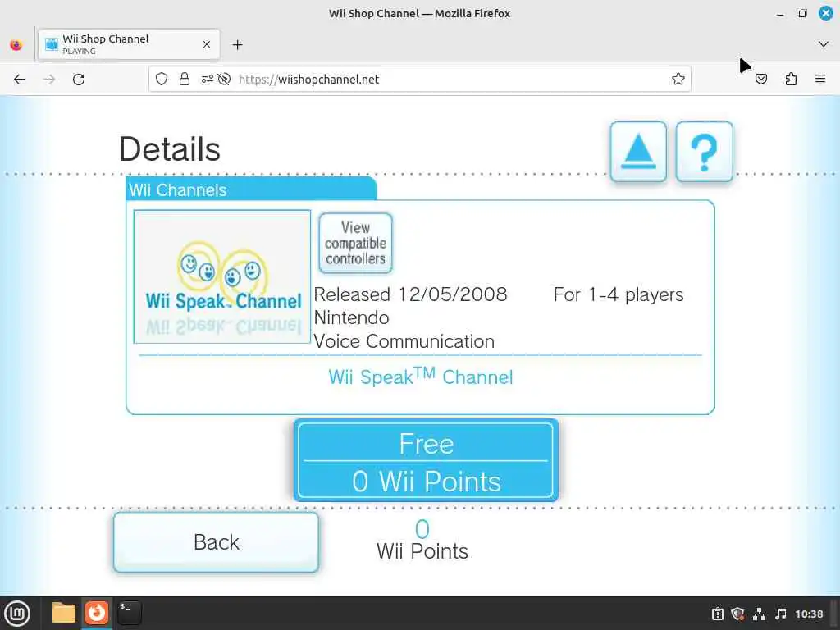Image resolution: width=840 pixels, height=630 pixels.
Task: Click the Voice Communication genre text
Action: 404,341
